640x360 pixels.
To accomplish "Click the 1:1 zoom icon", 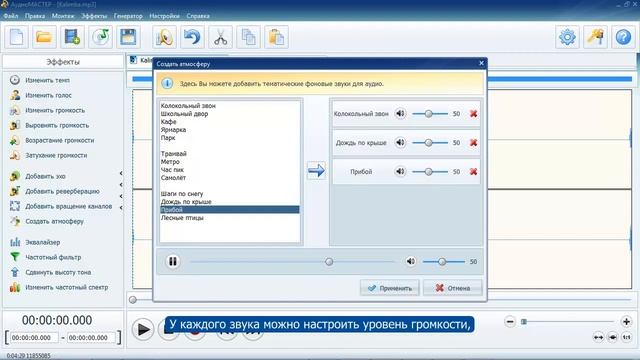I will [x=627, y=337].
